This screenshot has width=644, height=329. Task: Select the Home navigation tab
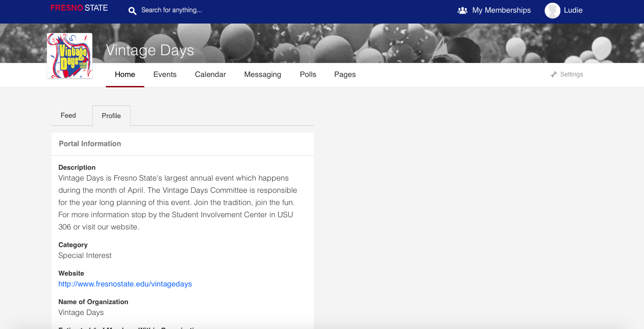pyautogui.click(x=125, y=75)
